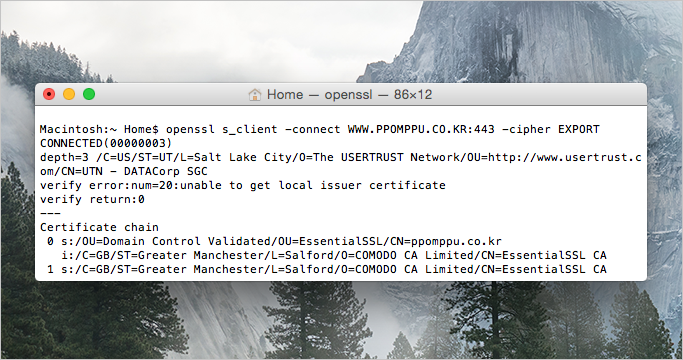This screenshot has height=360, width=683.
Task: Click the 'verify return:0' line
Action: point(92,199)
